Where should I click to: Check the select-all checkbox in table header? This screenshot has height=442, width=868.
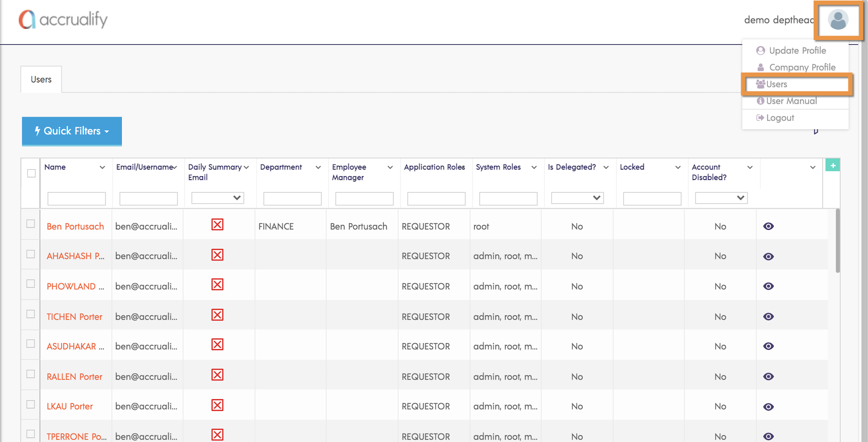coord(31,173)
